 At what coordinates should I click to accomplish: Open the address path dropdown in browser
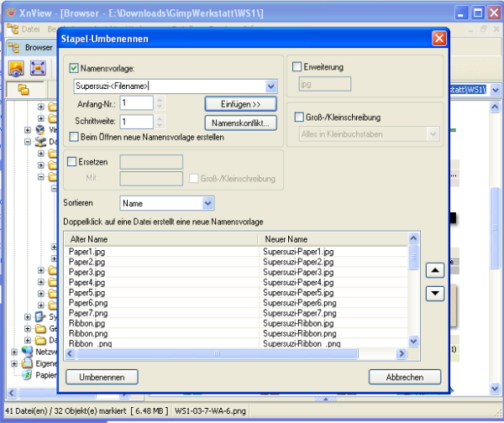click(495, 89)
